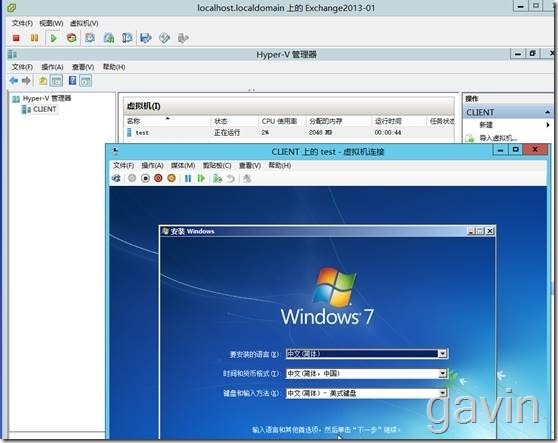Screen dimensions: 558x443
Task: Pause the VM using the blue pause icon
Action: (x=188, y=178)
